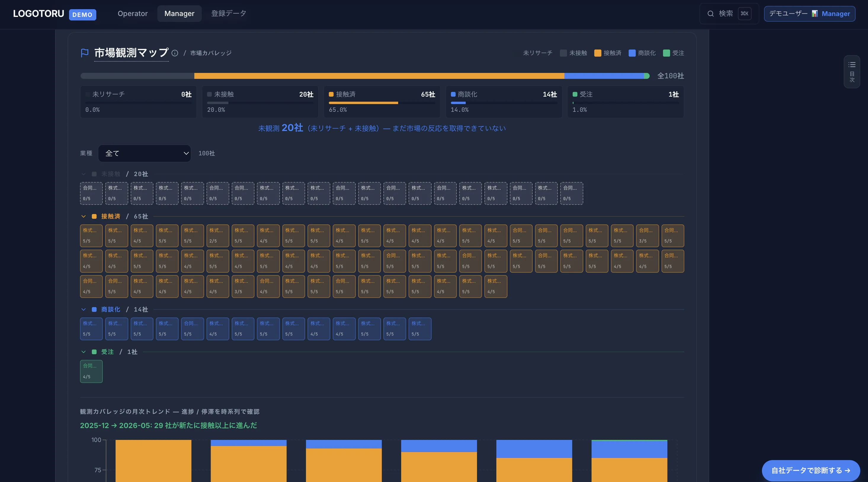868x482 pixels.
Task: Open the search icon in header
Action: coord(710,13)
